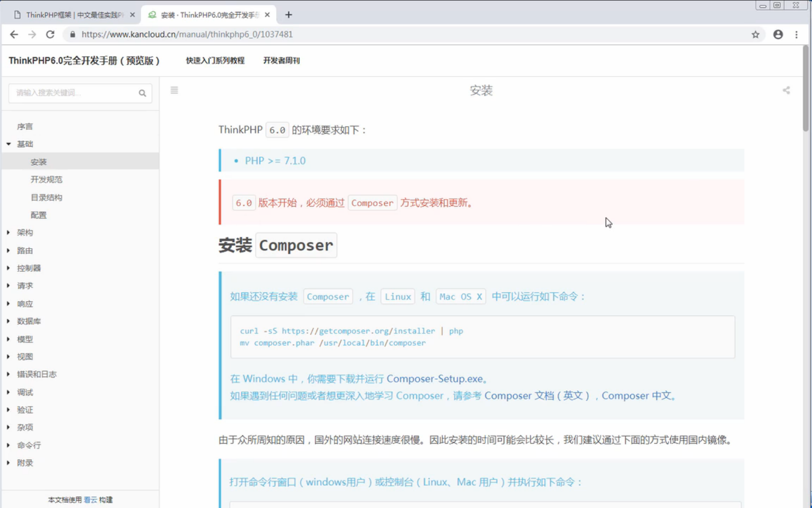Screen dimensions: 812x508
Task: Open the 开发规范 page
Action: [x=46, y=179]
